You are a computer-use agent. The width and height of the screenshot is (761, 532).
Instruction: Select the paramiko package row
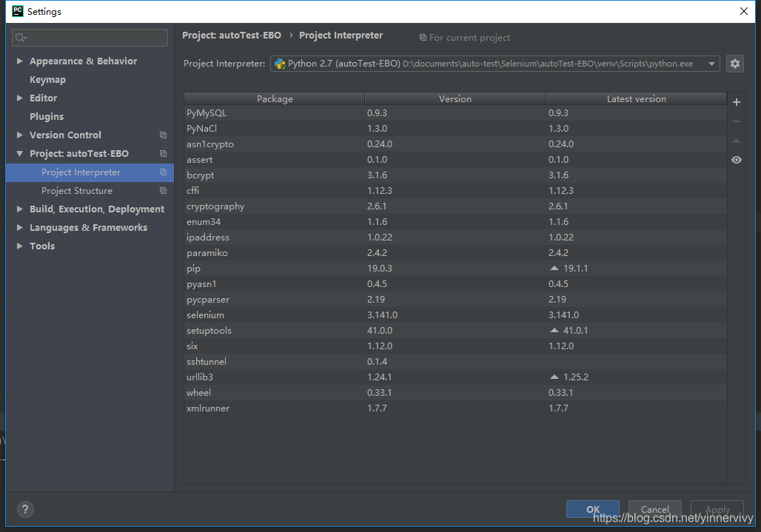coord(455,252)
